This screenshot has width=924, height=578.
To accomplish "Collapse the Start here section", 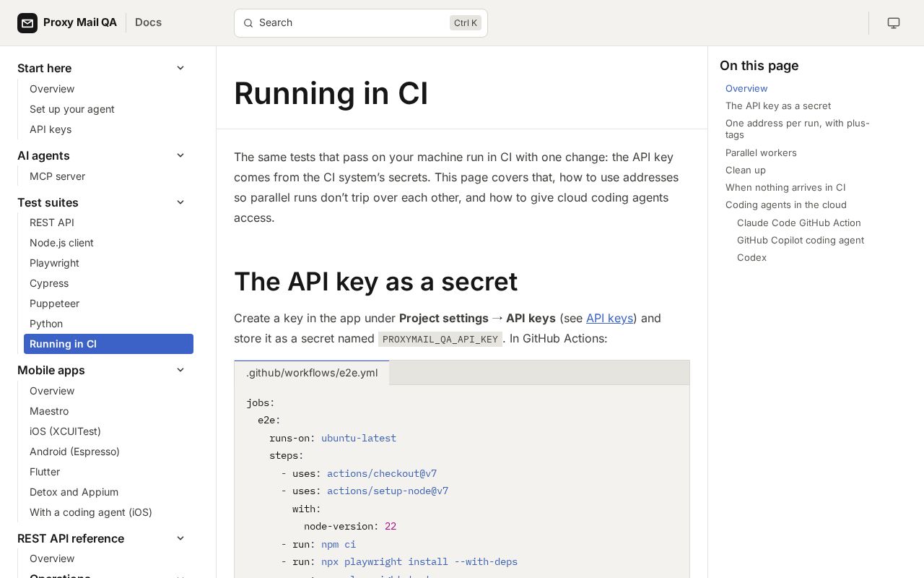I will 180,68.
